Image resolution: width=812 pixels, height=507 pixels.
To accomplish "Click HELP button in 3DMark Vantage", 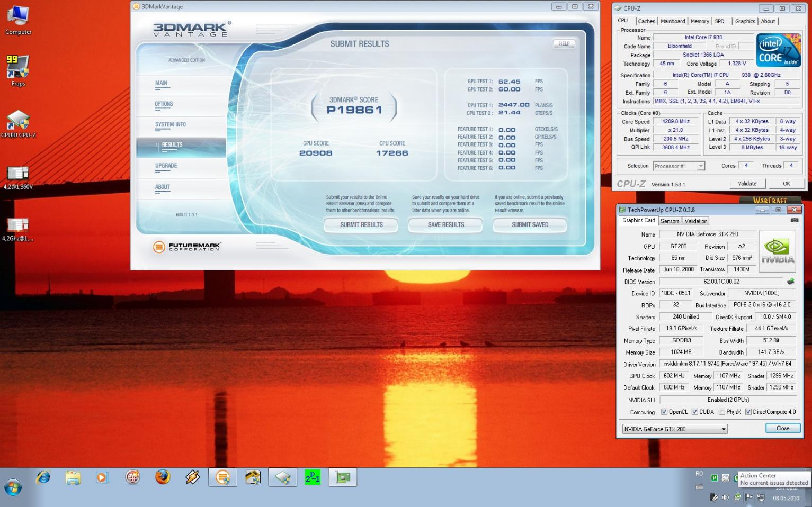I will 564,44.
